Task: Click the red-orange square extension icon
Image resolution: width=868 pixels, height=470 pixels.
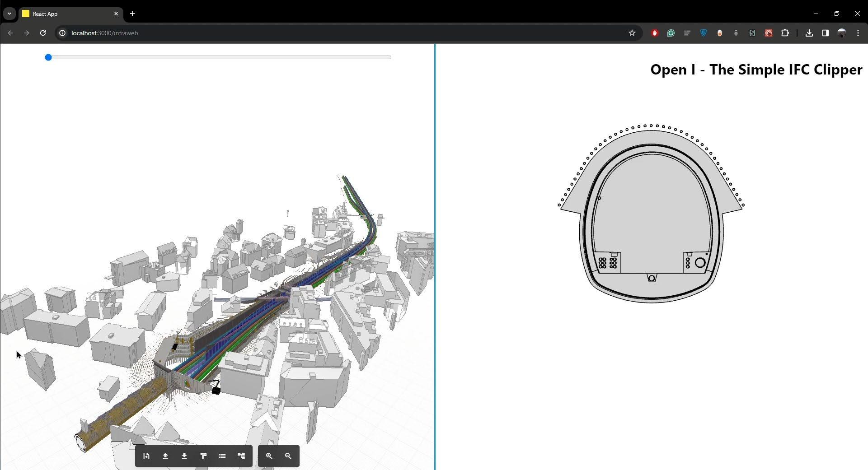Action: coord(769,33)
